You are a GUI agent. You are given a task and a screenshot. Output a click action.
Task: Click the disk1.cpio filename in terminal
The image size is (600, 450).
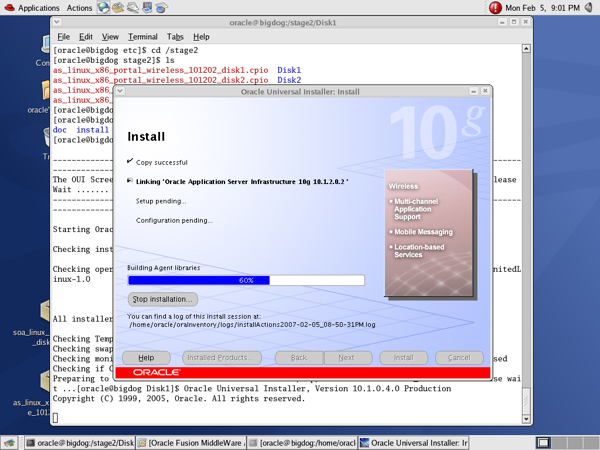coord(160,70)
